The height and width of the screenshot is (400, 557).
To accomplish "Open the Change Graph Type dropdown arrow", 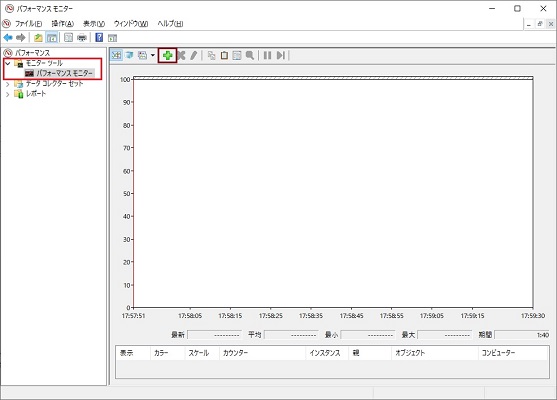I will [x=153, y=55].
